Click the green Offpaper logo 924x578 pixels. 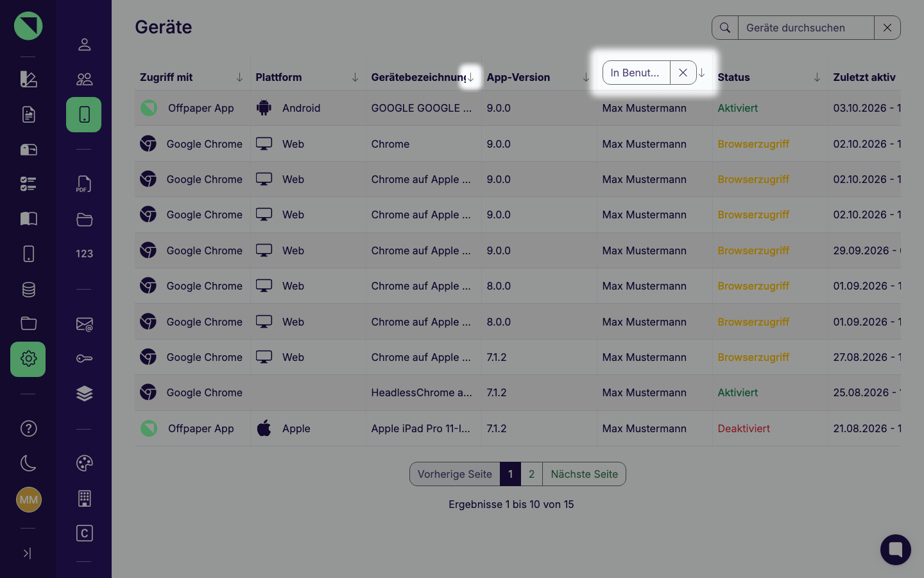click(x=28, y=26)
